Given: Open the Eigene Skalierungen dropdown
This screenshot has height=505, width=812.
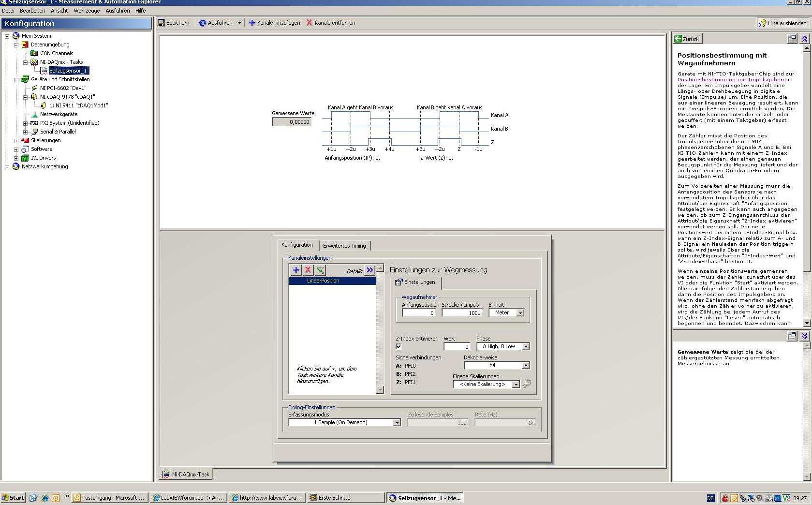Looking at the screenshot, I should 516,384.
